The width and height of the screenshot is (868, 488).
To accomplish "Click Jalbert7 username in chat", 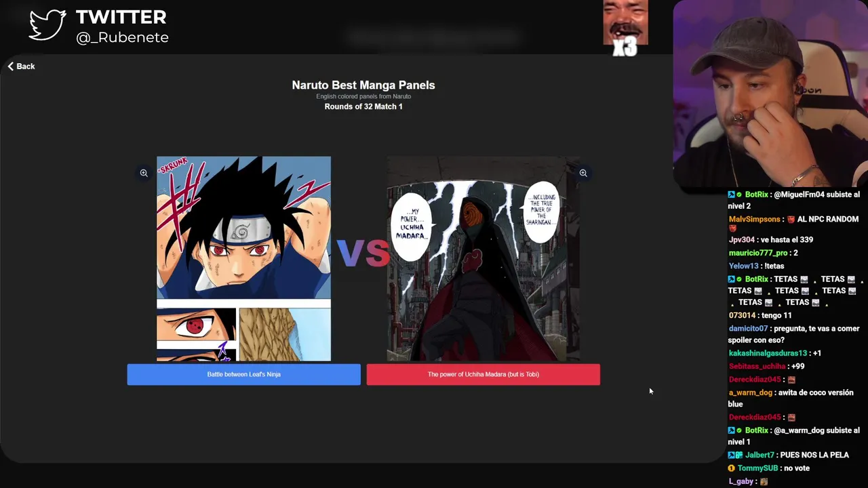I will click(x=759, y=455).
